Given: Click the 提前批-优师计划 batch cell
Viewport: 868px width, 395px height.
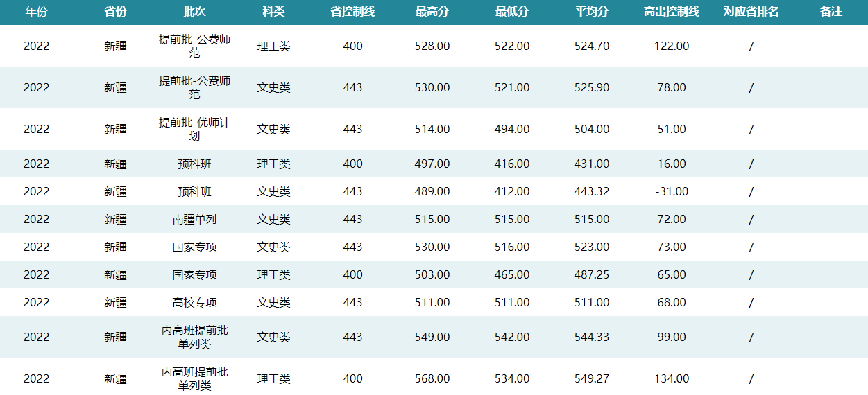Looking at the screenshot, I should (194, 129).
